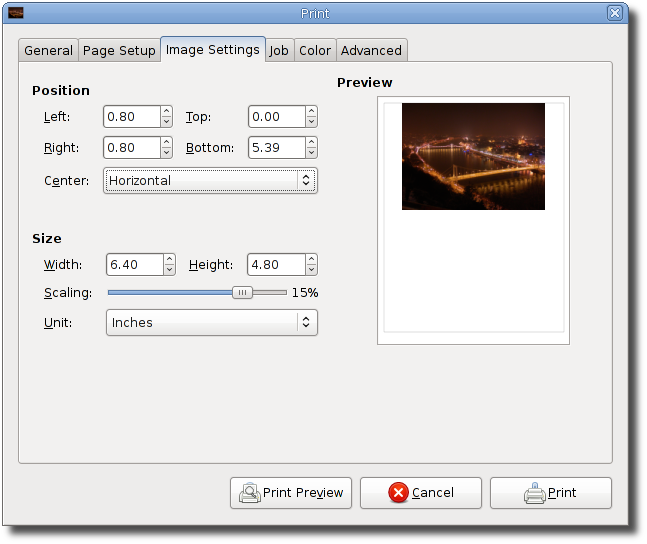Click the Scaling slider handle
647x544 pixels.
click(x=242, y=292)
